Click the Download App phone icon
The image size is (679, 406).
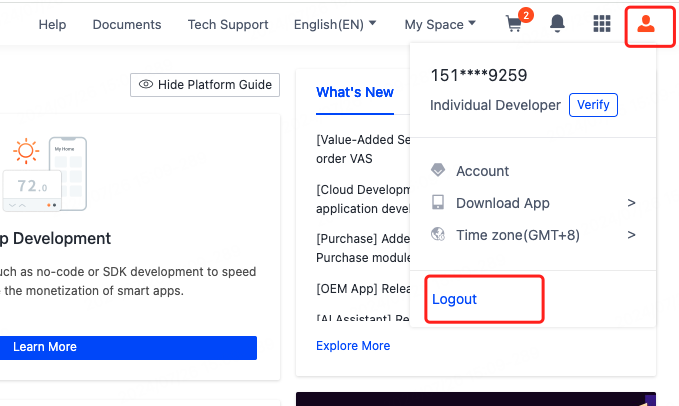pyautogui.click(x=438, y=203)
